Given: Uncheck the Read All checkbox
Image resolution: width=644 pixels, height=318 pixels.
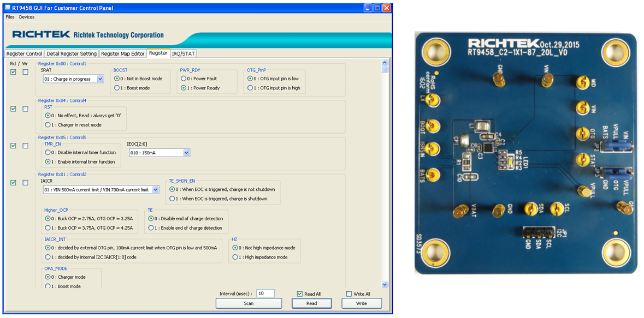Looking at the screenshot, I should click(300, 293).
